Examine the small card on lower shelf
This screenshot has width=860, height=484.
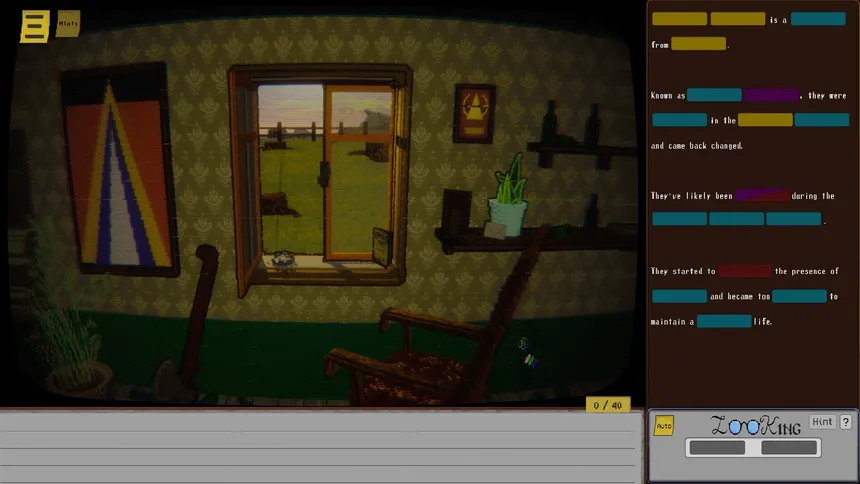[x=495, y=230]
